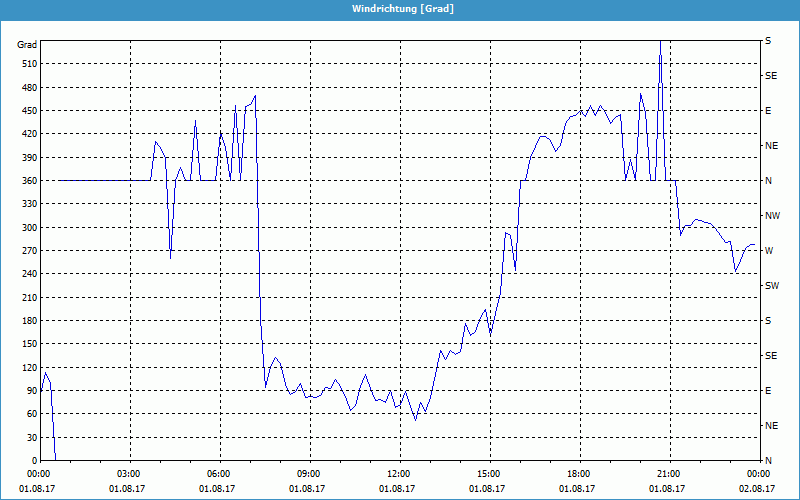800x500 pixels.
Task: Click the 15:00 time label on x-axis
Action: tap(488, 473)
